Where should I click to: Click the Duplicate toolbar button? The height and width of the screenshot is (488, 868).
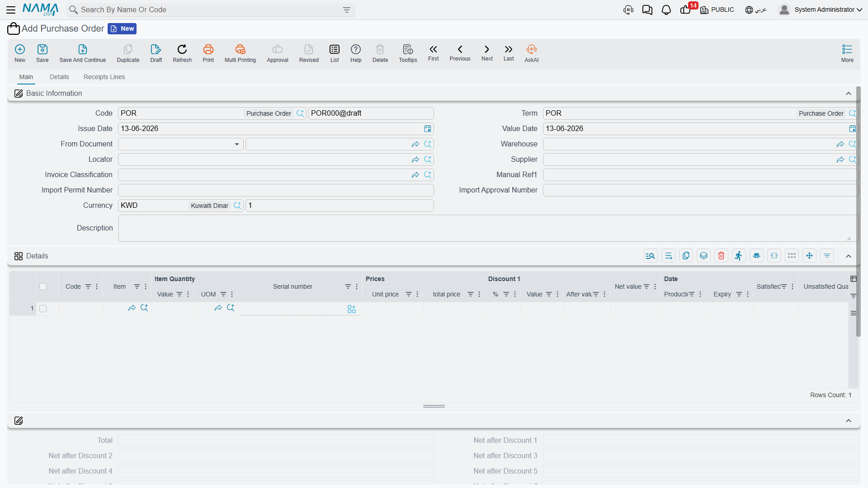128,53
